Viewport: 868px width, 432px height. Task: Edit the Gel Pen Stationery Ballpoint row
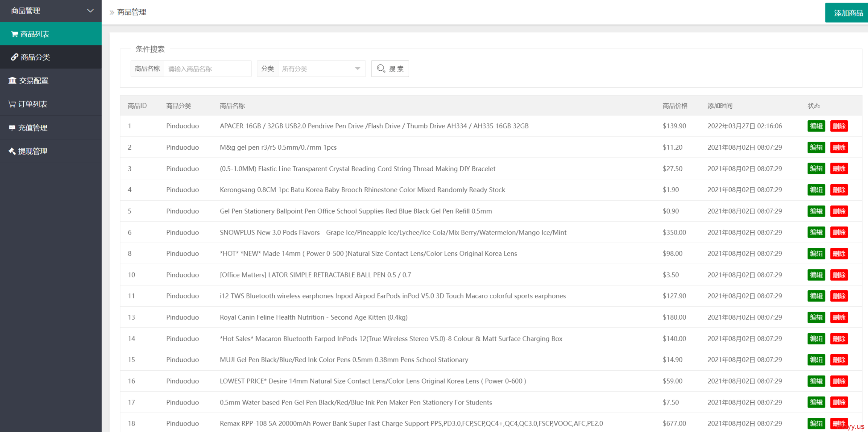(816, 211)
